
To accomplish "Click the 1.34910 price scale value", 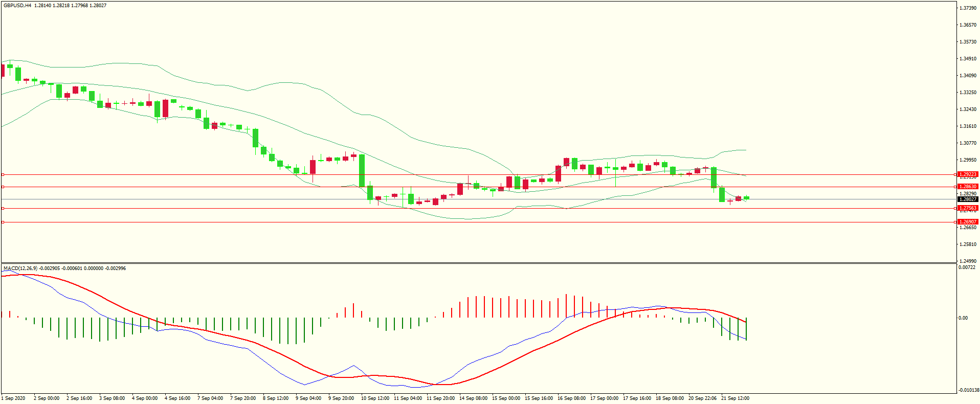I will (x=968, y=59).
